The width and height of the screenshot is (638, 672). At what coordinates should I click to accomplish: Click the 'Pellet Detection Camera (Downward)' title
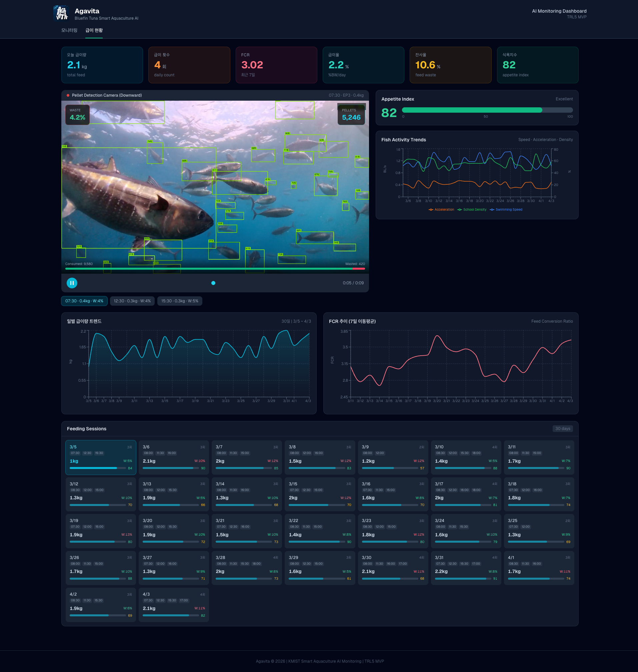pos(107,95)
